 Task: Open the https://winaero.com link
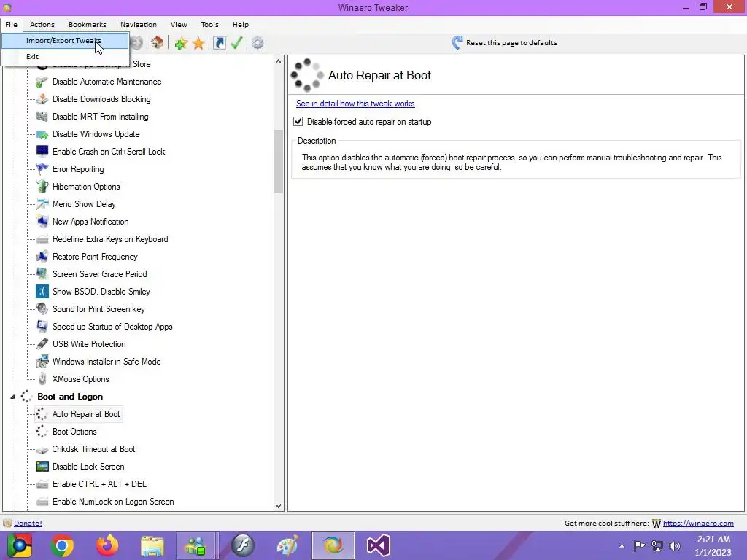pyautogui.click(x=698, y=524)
